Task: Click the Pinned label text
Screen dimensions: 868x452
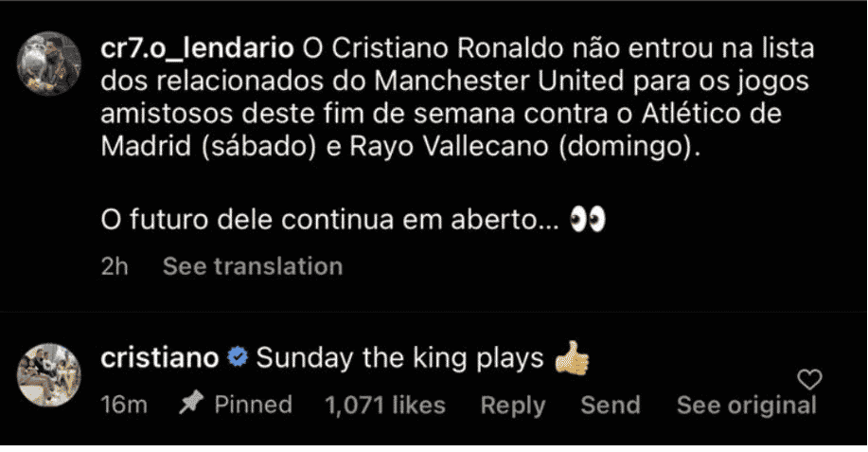Action: (253, 406)
